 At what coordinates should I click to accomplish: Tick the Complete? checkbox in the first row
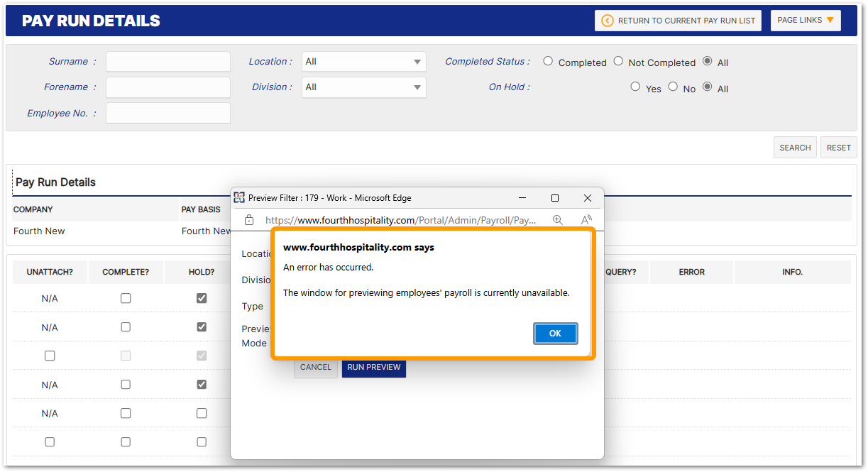click(126, 298)
